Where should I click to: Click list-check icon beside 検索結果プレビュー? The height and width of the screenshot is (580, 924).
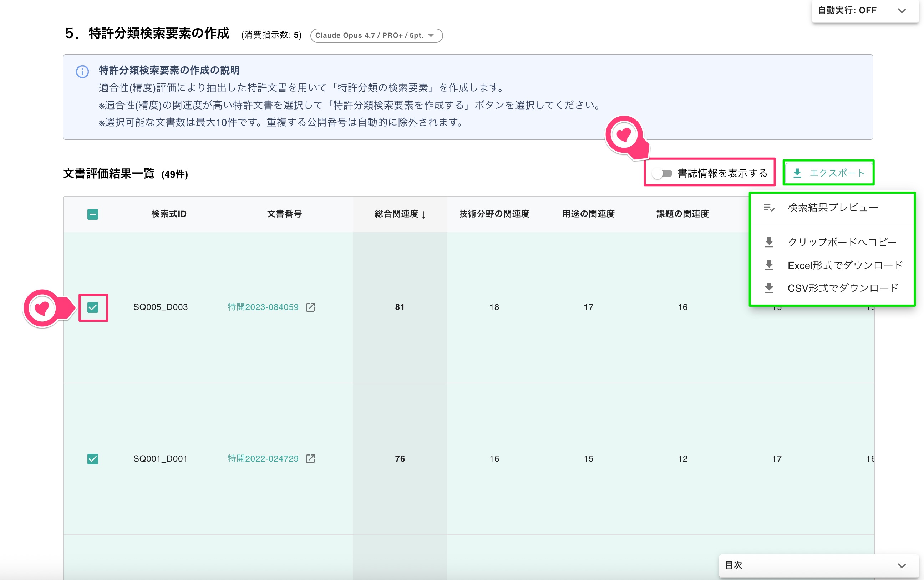[769, 208]
